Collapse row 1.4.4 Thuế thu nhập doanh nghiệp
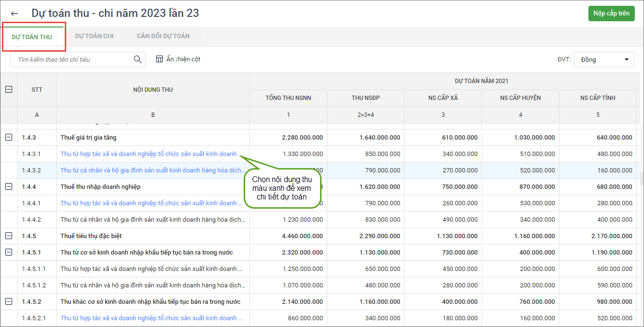This screenshot has width=644, height=327. click(9, 187)
